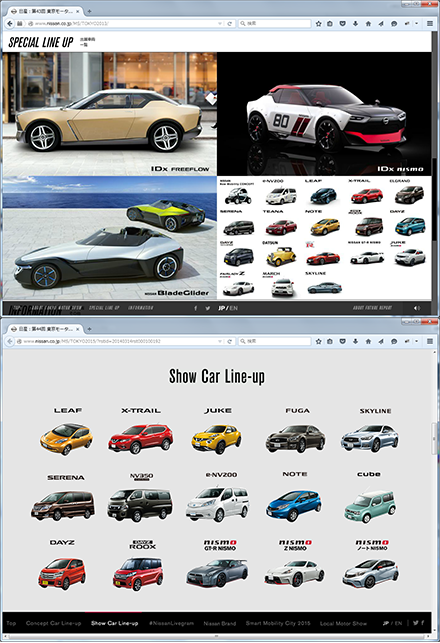Open developer tools dropdown arrow in top window

(417, 24)
